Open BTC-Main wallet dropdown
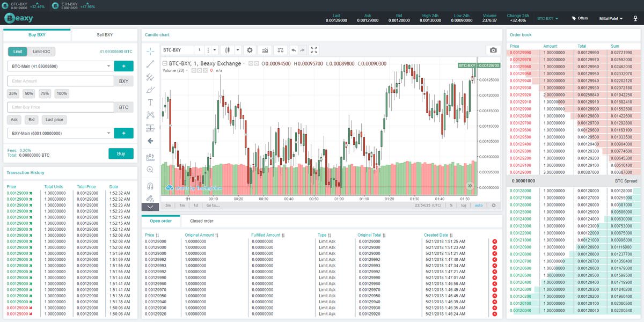The height and width of the screenshot is (322, 644). tap(60, 67)
